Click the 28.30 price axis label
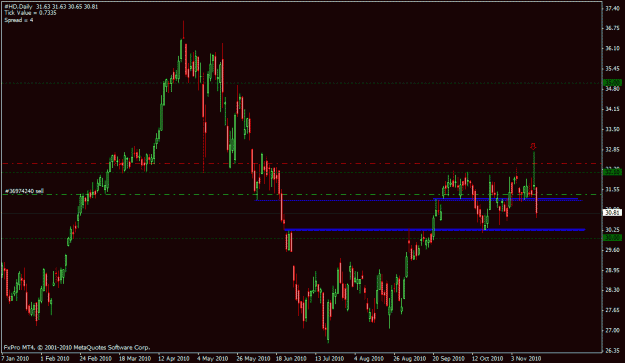This screenshot has width=625, height=363. (x=612, y=290)
